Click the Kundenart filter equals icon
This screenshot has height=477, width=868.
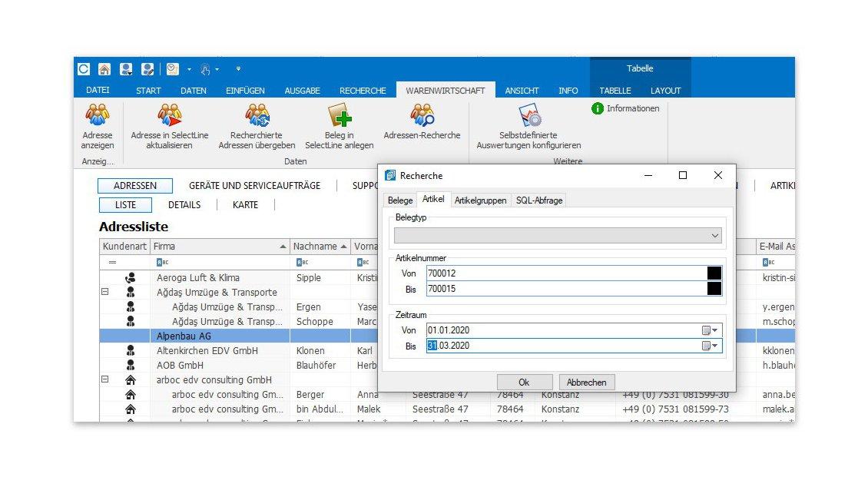(x=112, y=262)
